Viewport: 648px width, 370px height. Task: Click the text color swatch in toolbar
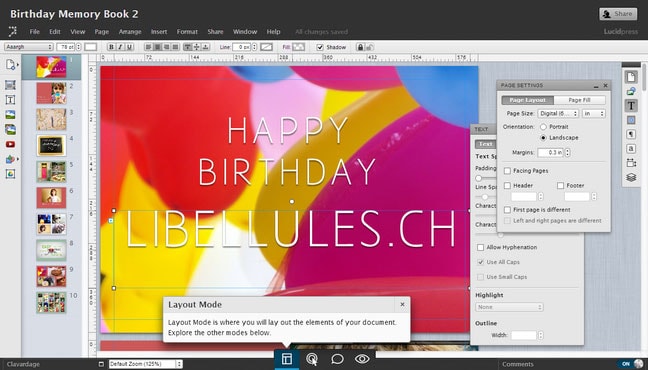[91, 47]
